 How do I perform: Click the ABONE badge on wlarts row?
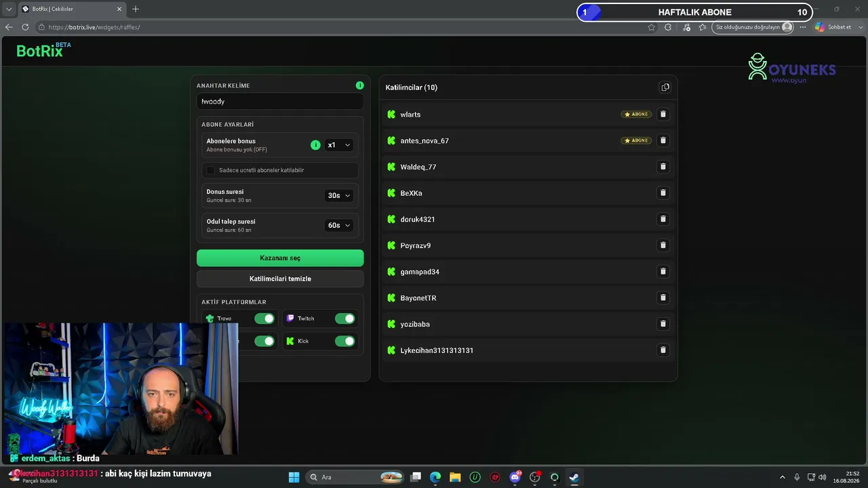pos(636,115)
